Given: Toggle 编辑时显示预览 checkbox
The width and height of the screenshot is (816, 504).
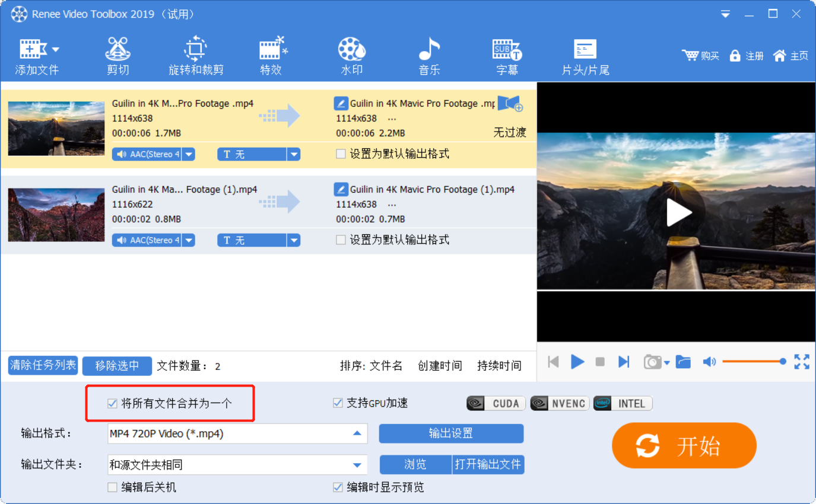Looking at the screenshot, I should tap(338, 487).
